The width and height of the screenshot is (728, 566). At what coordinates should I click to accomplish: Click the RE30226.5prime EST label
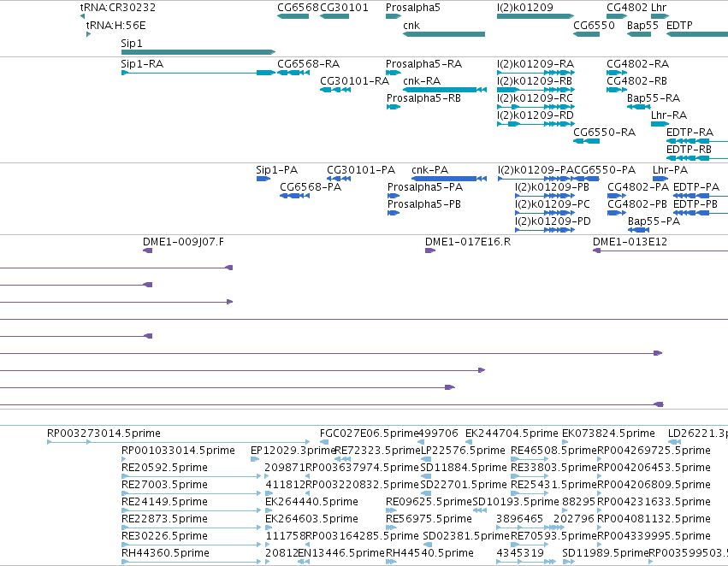[164, 536]
